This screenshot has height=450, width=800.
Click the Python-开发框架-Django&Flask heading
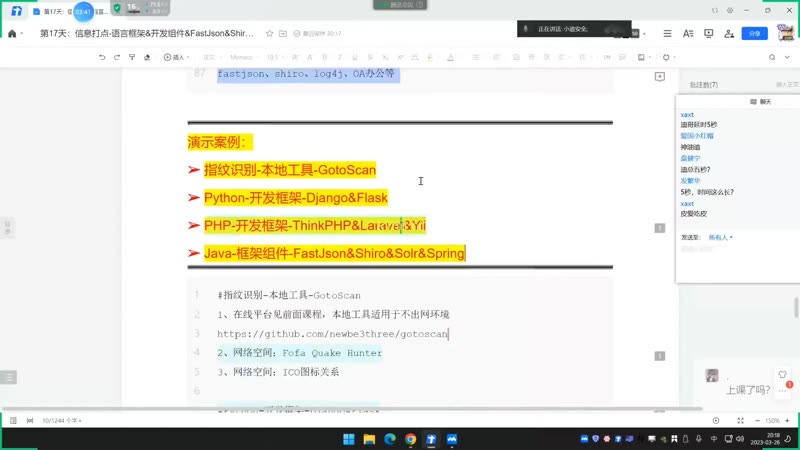tap(296, 197)
